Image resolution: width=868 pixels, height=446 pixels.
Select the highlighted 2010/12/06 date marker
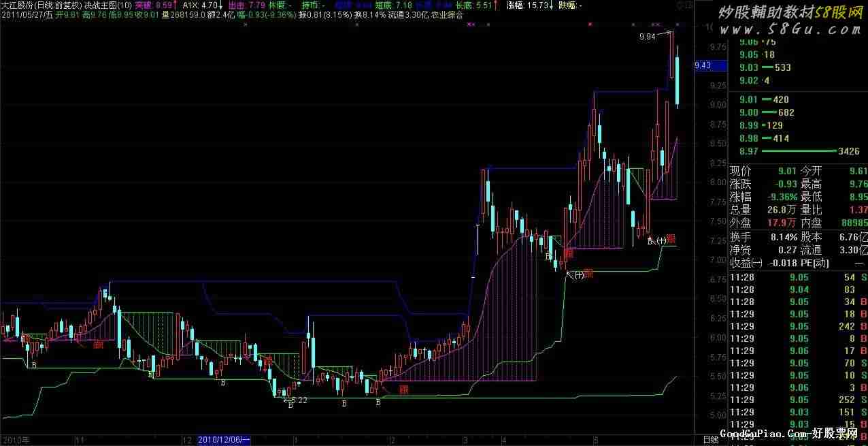tap(224, 441)
